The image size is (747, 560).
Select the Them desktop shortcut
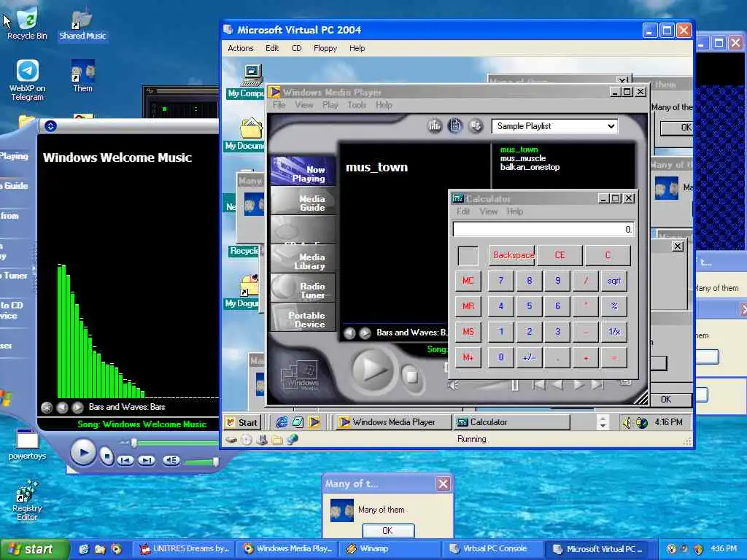[82, 75]
